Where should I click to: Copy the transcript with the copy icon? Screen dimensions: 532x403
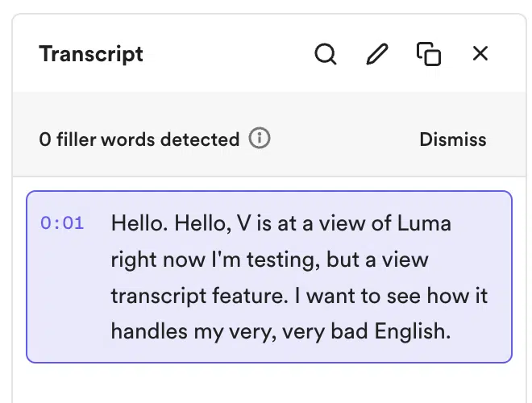(x=429, y=54)
